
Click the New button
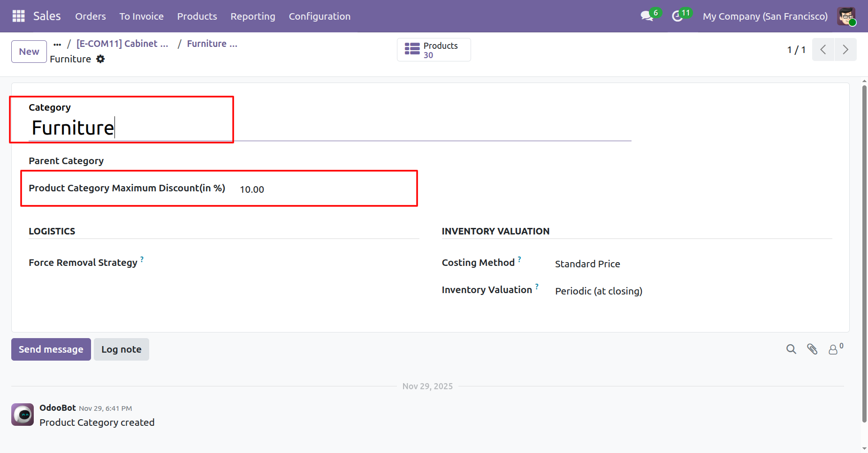click(x=29, y=52)
